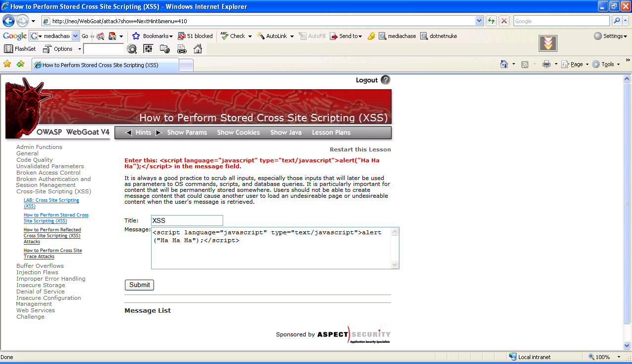The image size is (632, 364).
Task: Expand the address bar URL dropdown
Action: [x=479, y=21]
